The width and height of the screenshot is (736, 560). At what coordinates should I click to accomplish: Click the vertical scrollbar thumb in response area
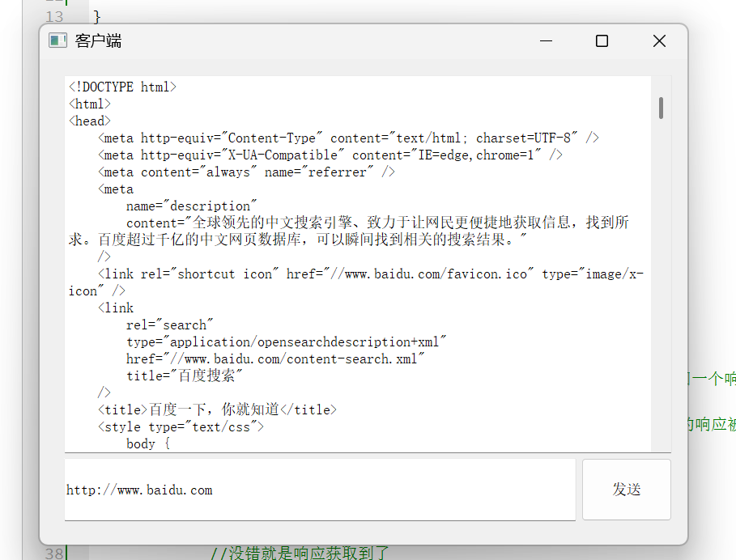(661, 108)
